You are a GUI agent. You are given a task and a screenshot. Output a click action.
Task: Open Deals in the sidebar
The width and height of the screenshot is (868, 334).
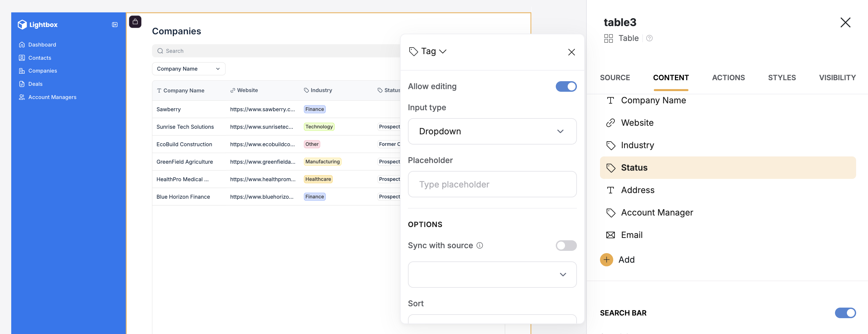coord(35,84)
